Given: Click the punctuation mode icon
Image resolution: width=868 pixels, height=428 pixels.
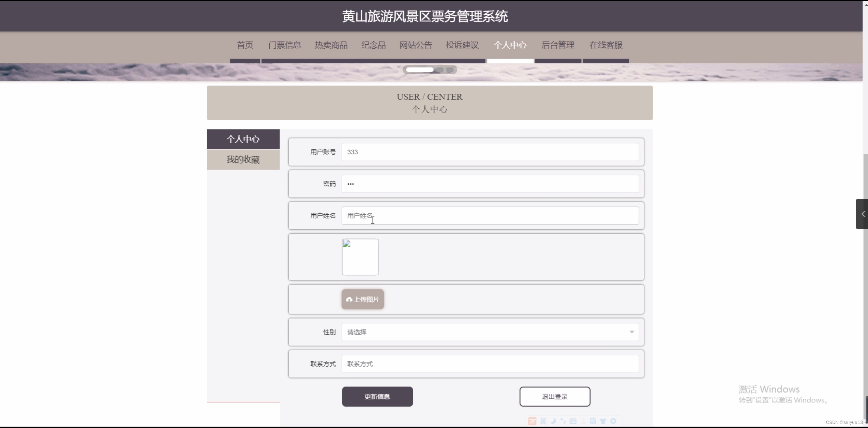Looking at the screenshot, I should click(x=563, y=421).
